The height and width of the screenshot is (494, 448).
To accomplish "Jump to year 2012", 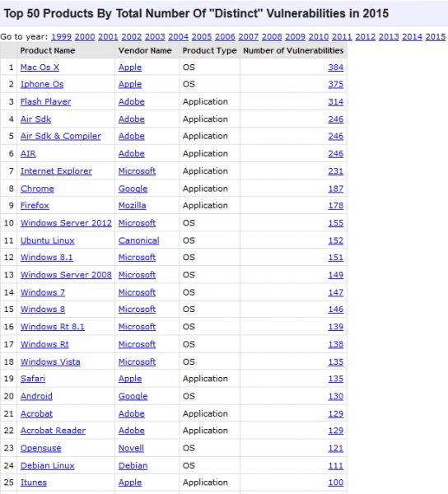I will [366, 37].
